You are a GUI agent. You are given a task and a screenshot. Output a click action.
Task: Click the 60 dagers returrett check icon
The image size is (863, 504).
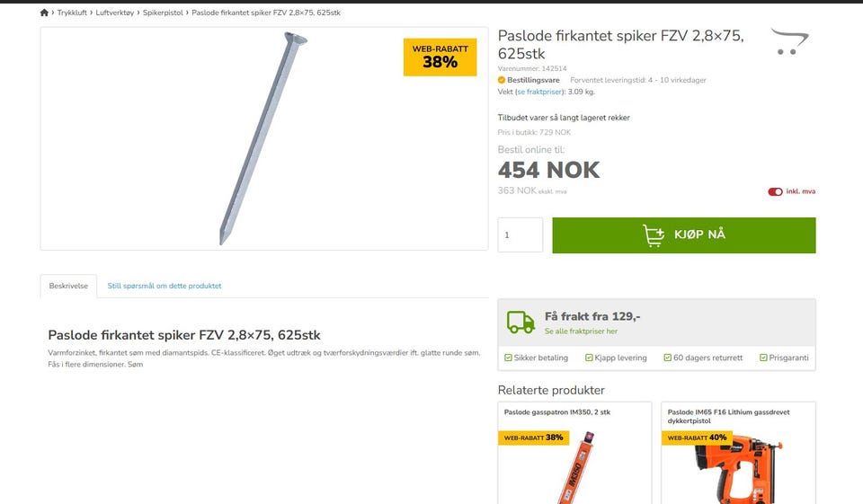tap(668, 358)
